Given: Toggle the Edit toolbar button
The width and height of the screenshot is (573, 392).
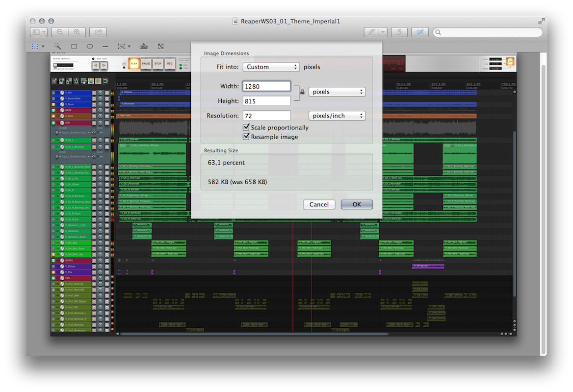Looking at the screenshot, I should click(x=420, y=32).
